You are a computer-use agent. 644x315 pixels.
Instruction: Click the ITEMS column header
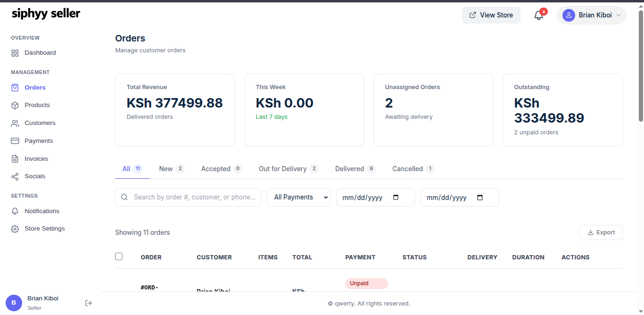tap(268, 257)
